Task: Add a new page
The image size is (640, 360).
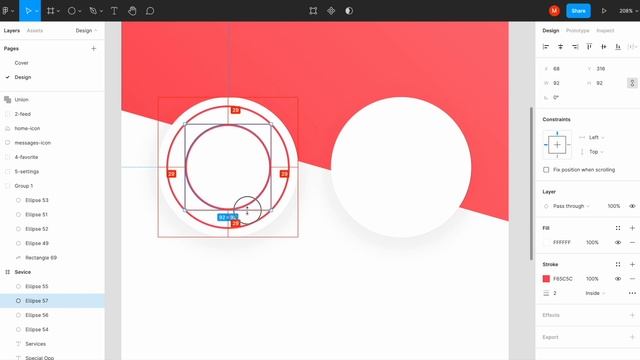Action: [93, 49]
